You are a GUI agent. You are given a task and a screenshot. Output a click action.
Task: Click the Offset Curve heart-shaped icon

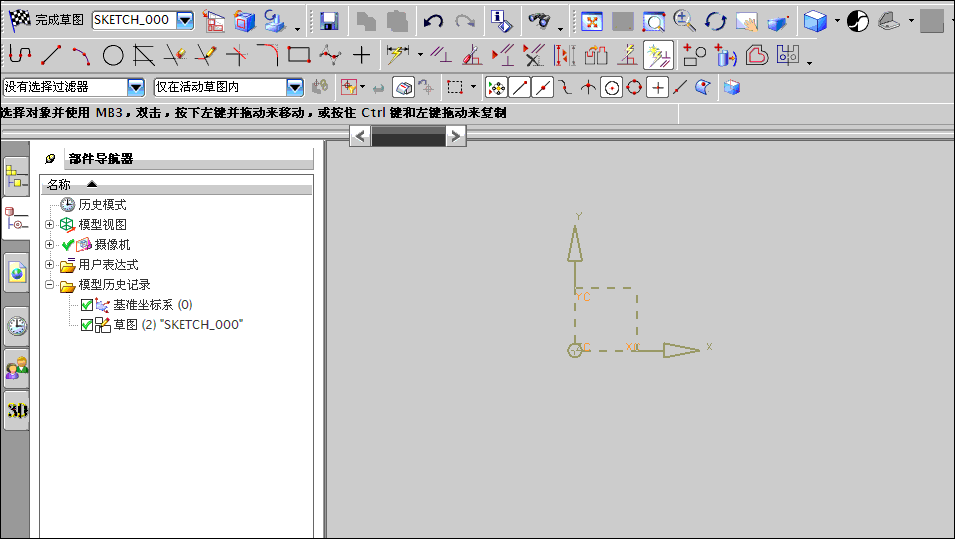pyautogui.click(x=756, y=55)
